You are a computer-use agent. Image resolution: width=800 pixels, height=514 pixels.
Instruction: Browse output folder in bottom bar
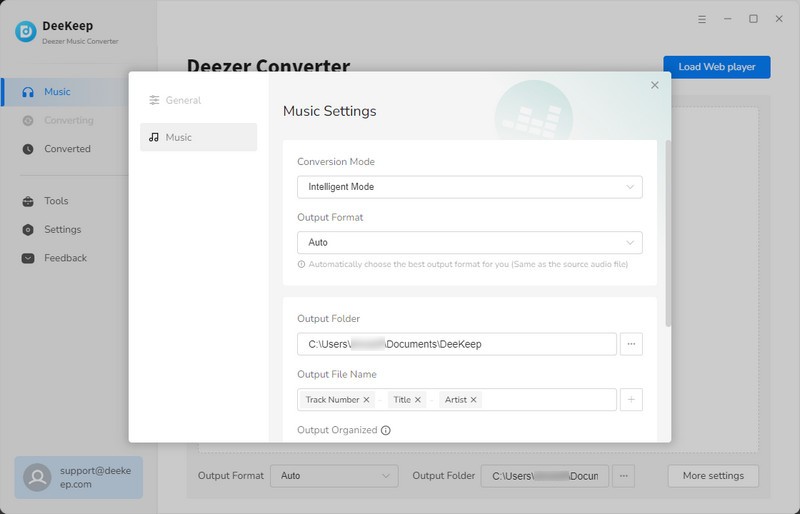(623, 476)
